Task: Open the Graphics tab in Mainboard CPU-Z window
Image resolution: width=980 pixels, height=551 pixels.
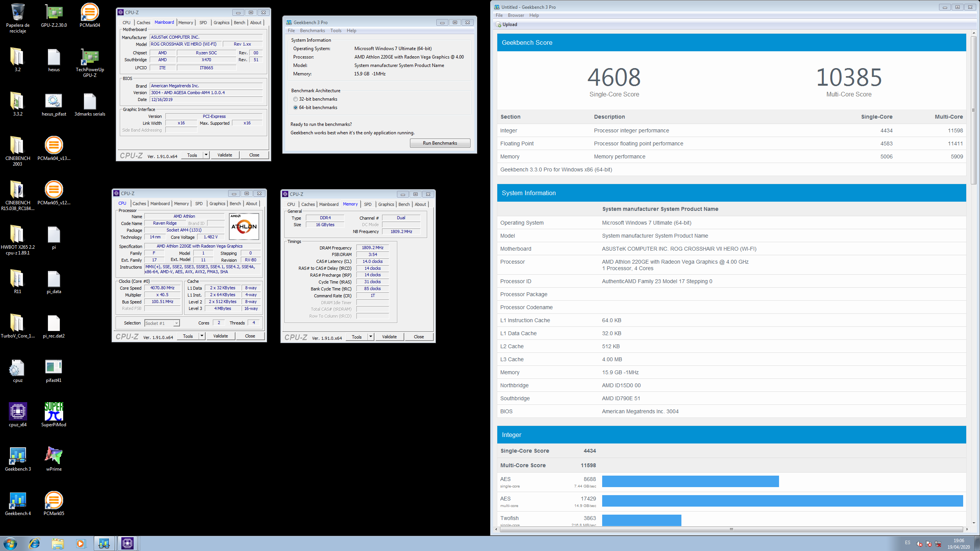Action: click(x=222, y=23)
